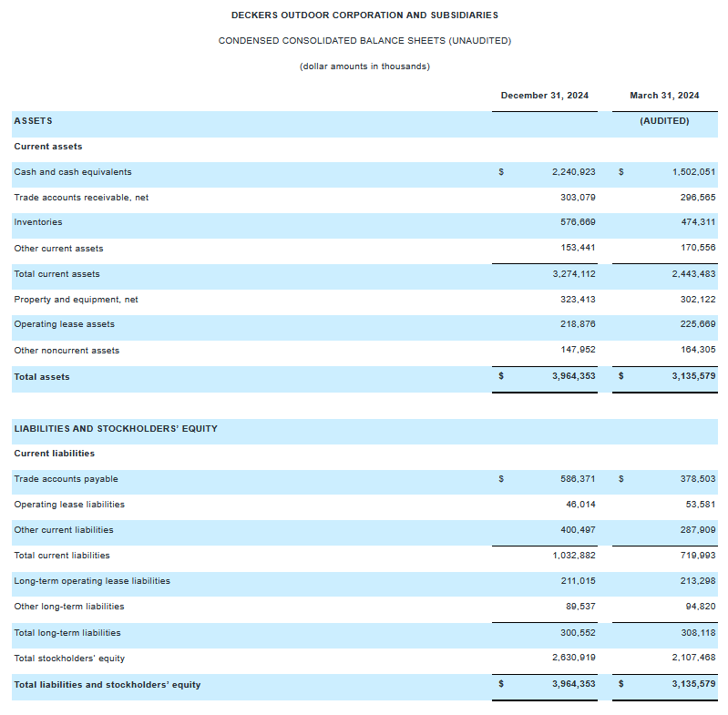Select 'Total current liabilities' label
Viewport: 728px width, 715px height.
[x=62, y=556]
